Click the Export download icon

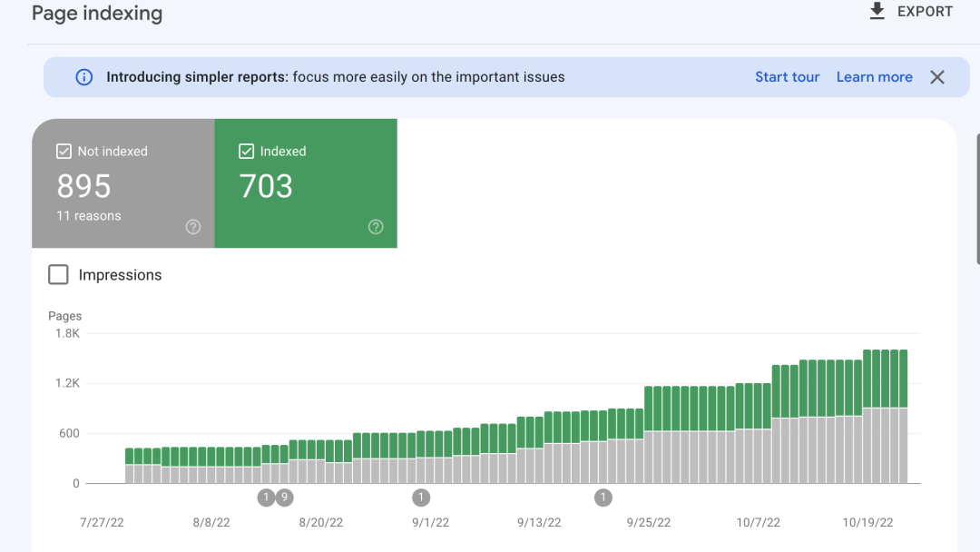pos(877,12)
